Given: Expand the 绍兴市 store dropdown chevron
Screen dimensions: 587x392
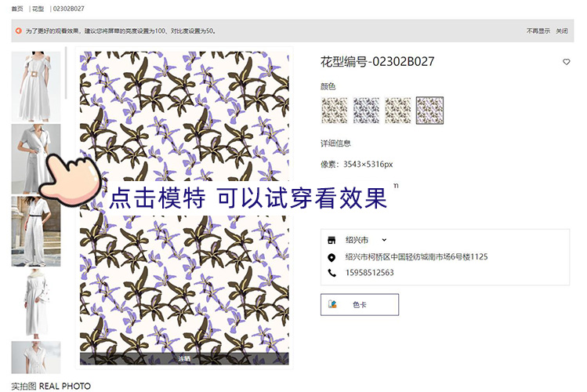Looking at the screenshot, I should (384, 240).
